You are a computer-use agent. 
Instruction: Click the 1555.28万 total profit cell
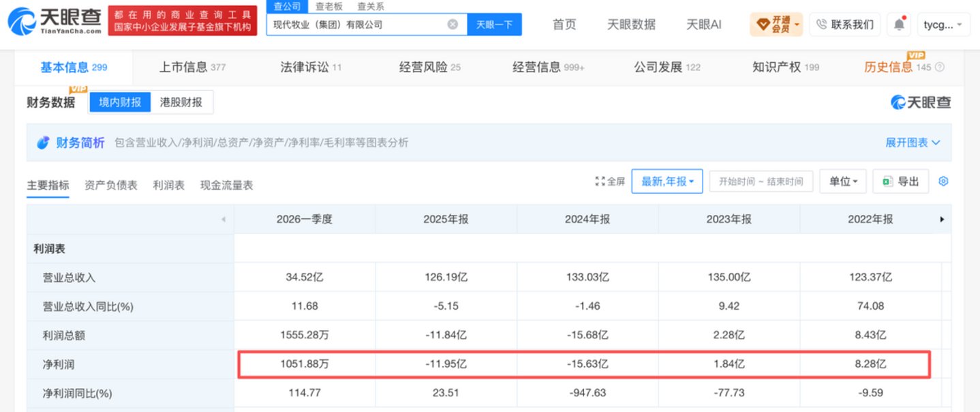tap(305, 336)
